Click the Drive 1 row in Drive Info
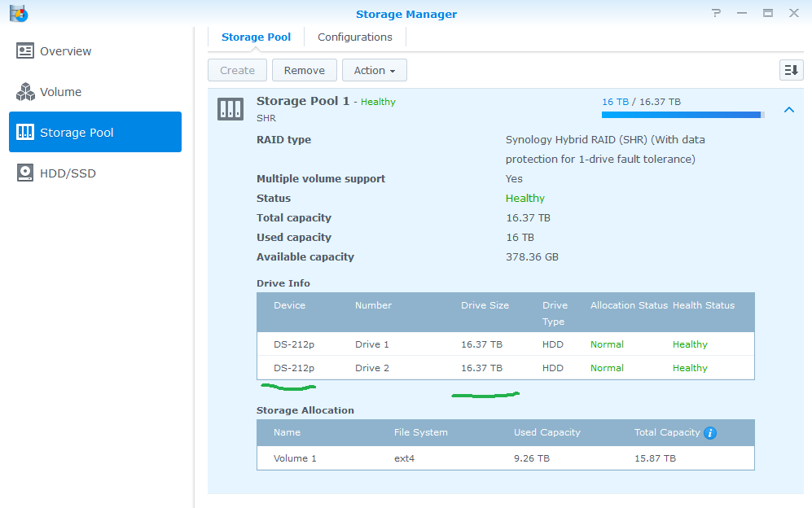This screenshot has width=812, height=508. tap(506, 344)
